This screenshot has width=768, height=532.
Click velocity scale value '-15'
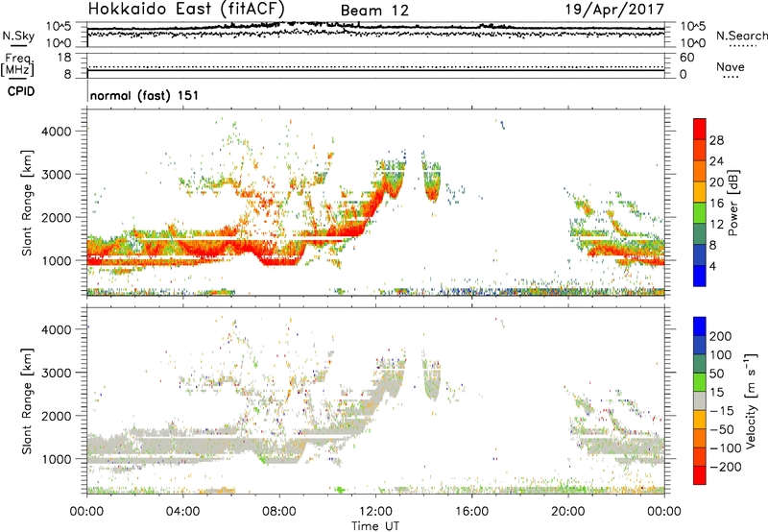[721, 411]
